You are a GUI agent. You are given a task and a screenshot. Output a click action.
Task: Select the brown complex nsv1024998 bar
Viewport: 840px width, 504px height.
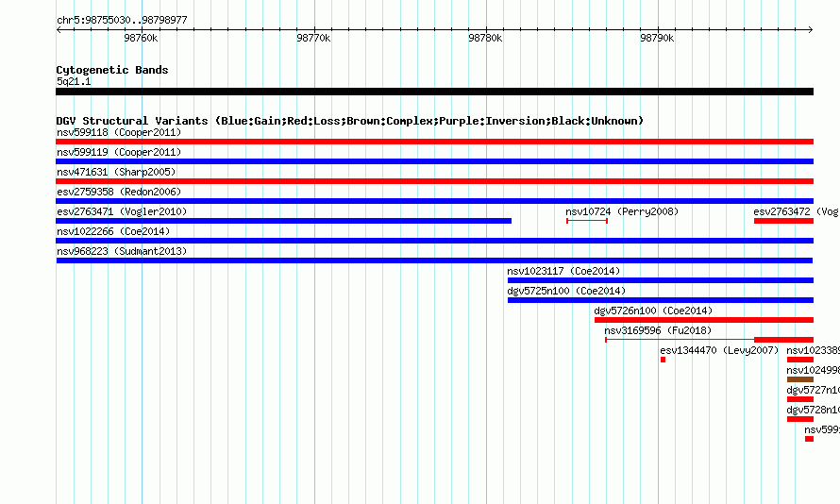[800, 379]
